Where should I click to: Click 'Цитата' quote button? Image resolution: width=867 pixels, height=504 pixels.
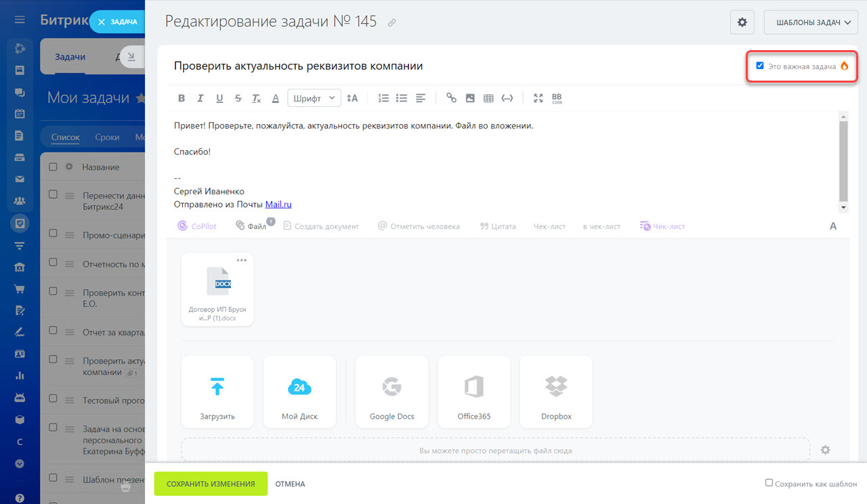(x=498, y=226)
